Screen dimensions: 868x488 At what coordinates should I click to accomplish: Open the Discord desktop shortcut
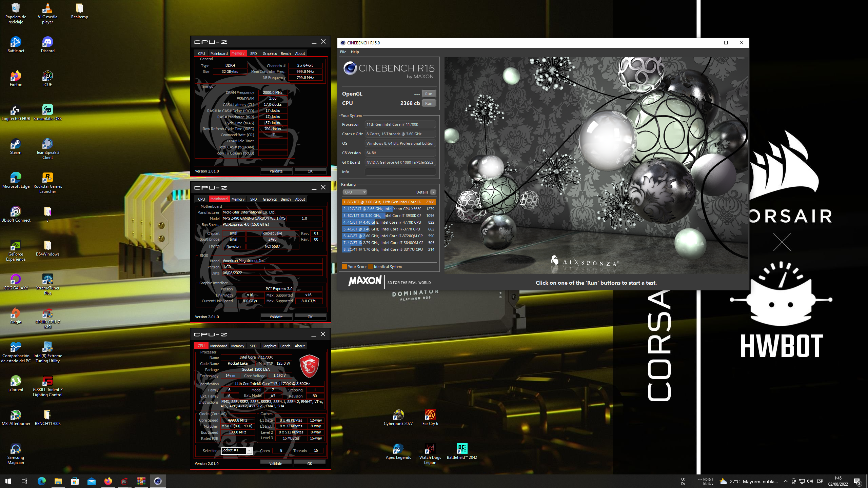pyautogui.click(x=47, y=44)
